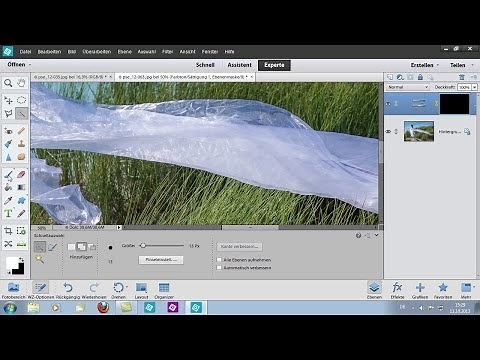Select the Zoom magnifier tool
480x360 pixels.
pos(8,83)
